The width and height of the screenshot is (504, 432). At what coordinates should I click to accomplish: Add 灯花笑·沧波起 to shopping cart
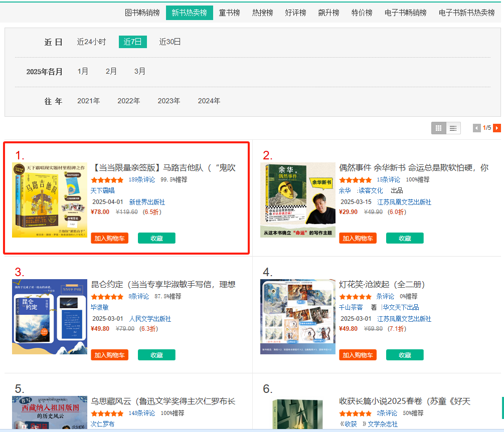[x=358, y=355]
